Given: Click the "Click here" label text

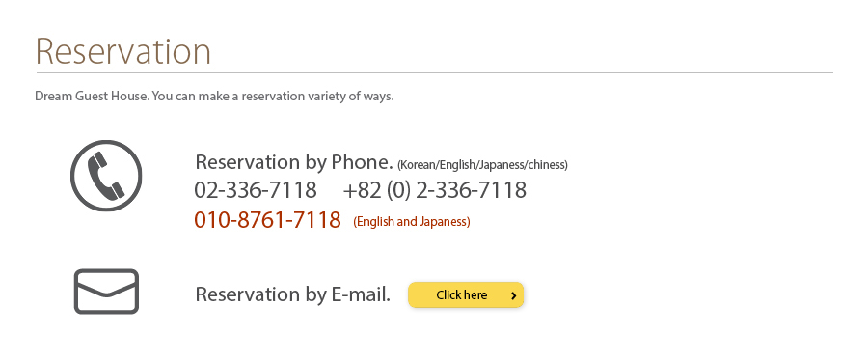Looking at the screenshot, I should point(462,295).
